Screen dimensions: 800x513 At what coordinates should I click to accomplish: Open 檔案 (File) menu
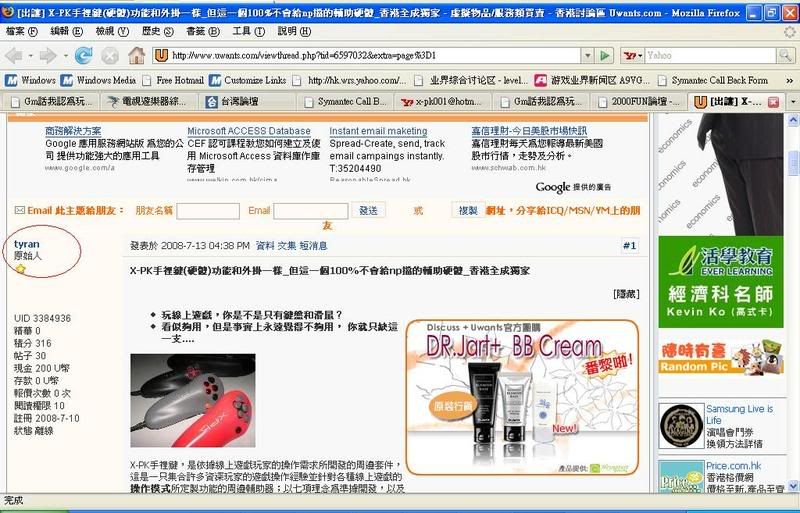point(22,31)
